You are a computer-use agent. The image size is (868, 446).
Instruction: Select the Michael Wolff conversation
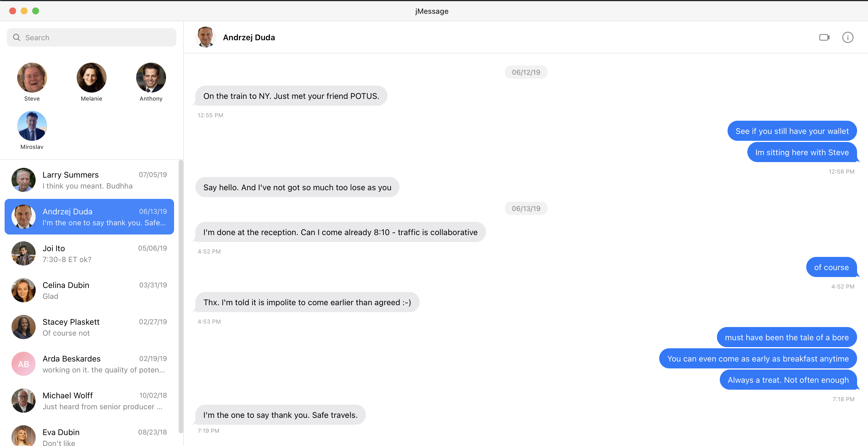tap(89, 401)
